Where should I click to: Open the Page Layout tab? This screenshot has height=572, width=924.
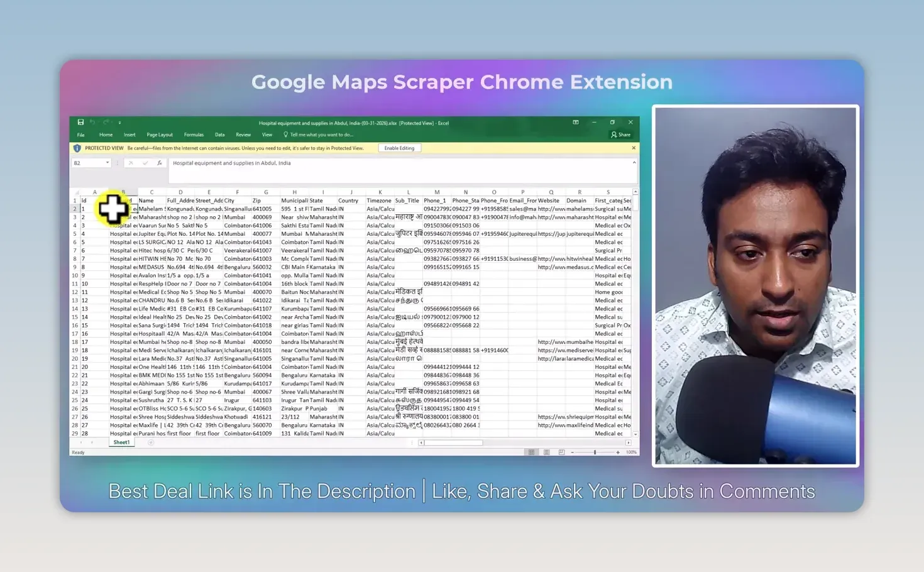160,135
